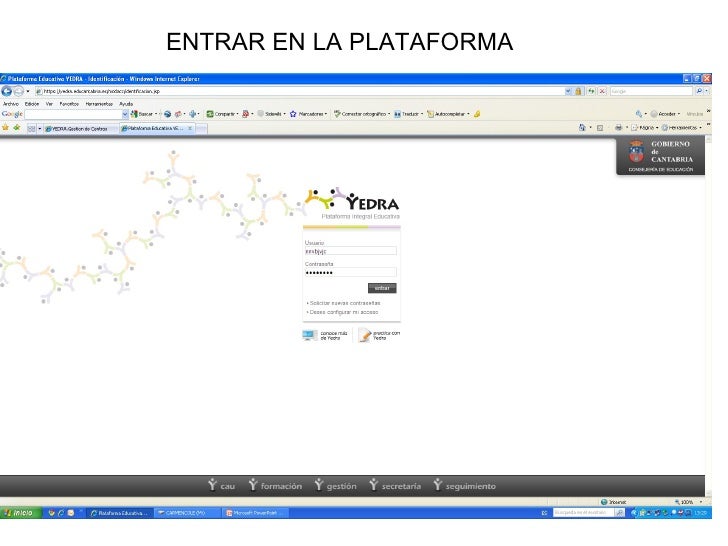Click the red Stop loading icon
Image resolution: width=728 pixels, height=546 pixels.
click(602, 91)
